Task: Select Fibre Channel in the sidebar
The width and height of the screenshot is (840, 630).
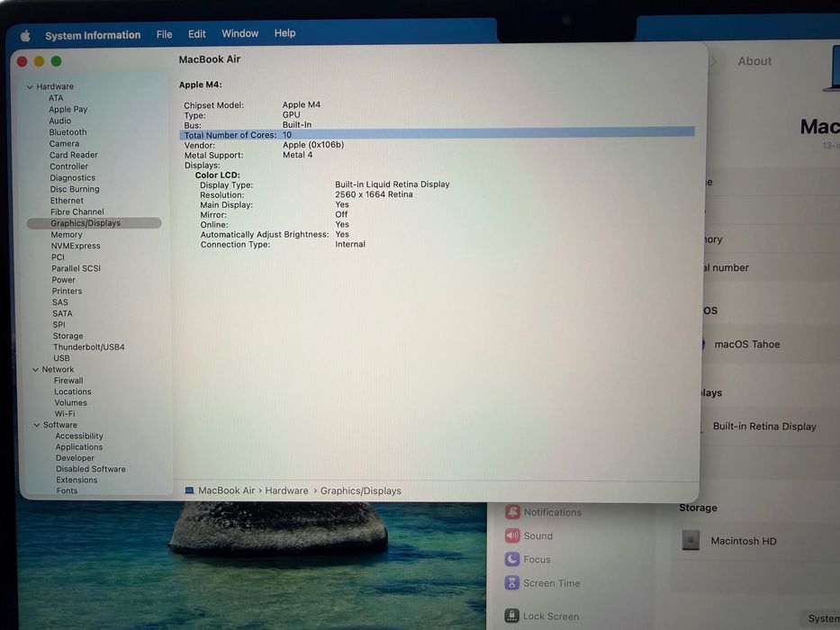Action: 77,211
